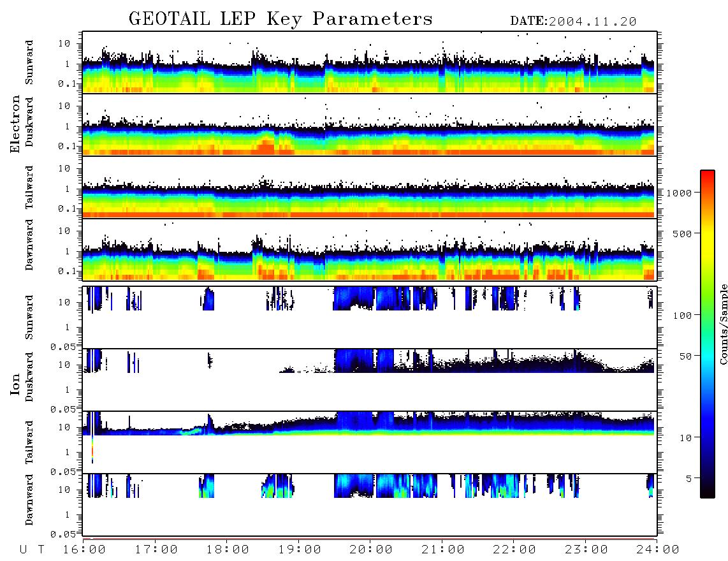This screenshot has height=561, width=728.
Task: Click the Electron Duskward spectrogram panel
Action: [x=370, y=124]
